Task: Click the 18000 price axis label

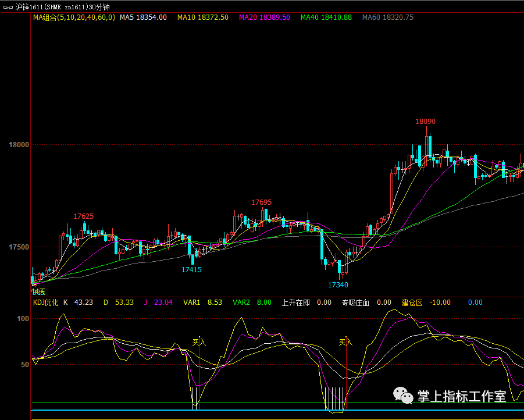Action: point(17,145)
